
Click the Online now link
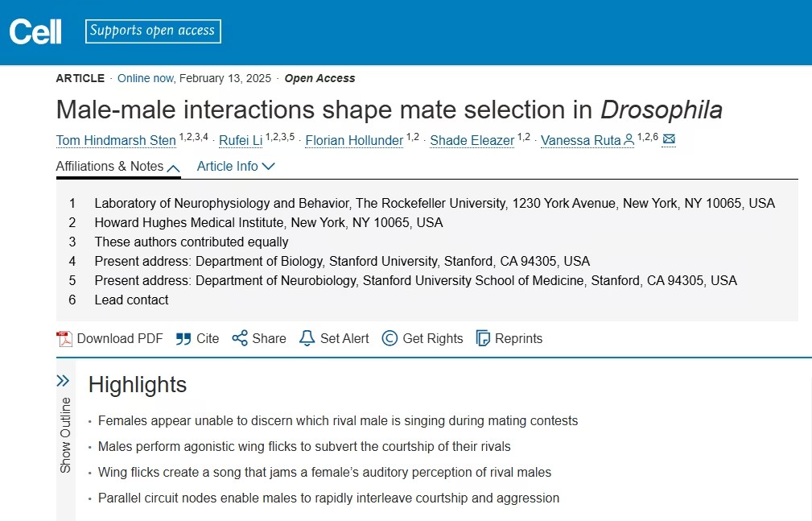(146, 78)
